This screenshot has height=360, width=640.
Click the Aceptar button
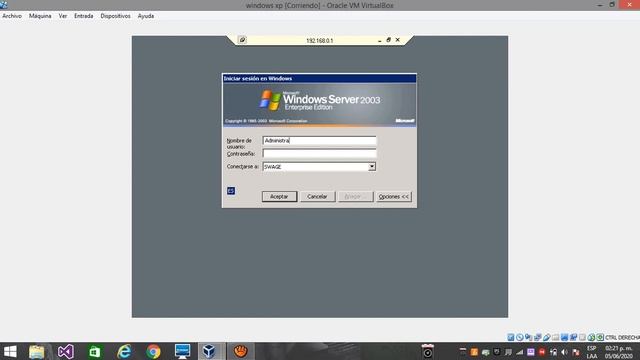pyautogui.click(x=279, y=196)
